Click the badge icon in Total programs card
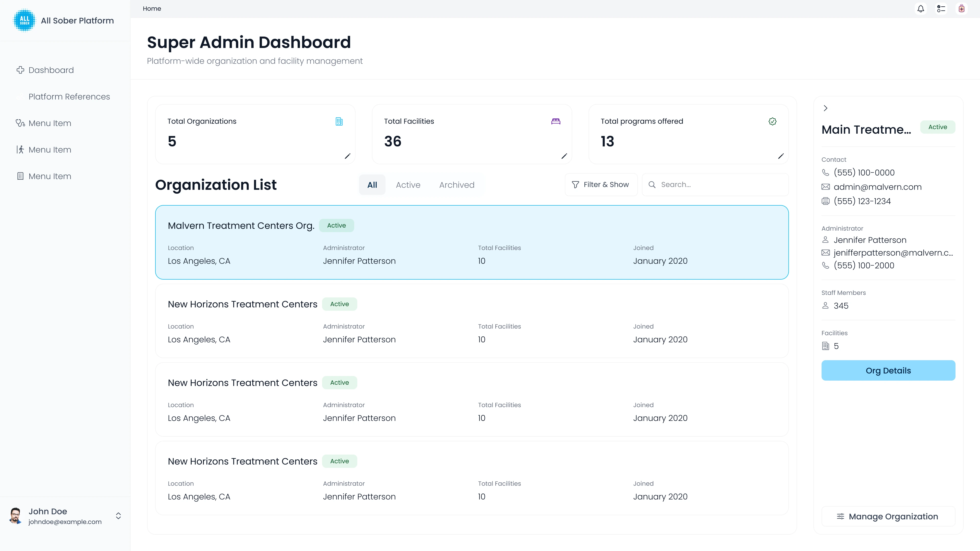980x551 pixels. pyautogui.click(x=772, y=121)
